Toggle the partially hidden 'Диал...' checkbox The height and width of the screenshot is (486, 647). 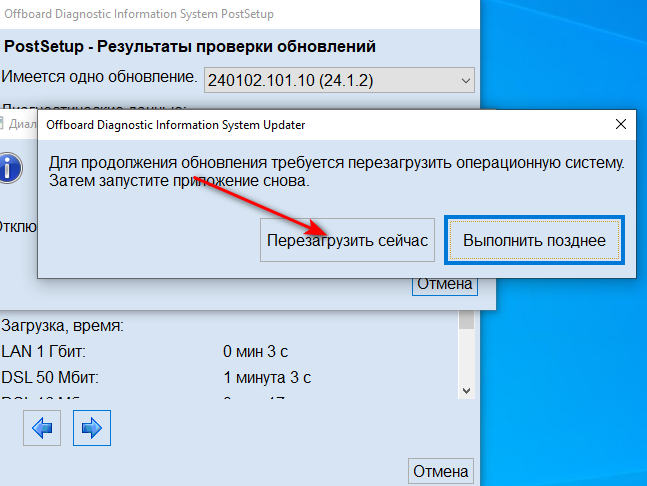tap(4, 124)
